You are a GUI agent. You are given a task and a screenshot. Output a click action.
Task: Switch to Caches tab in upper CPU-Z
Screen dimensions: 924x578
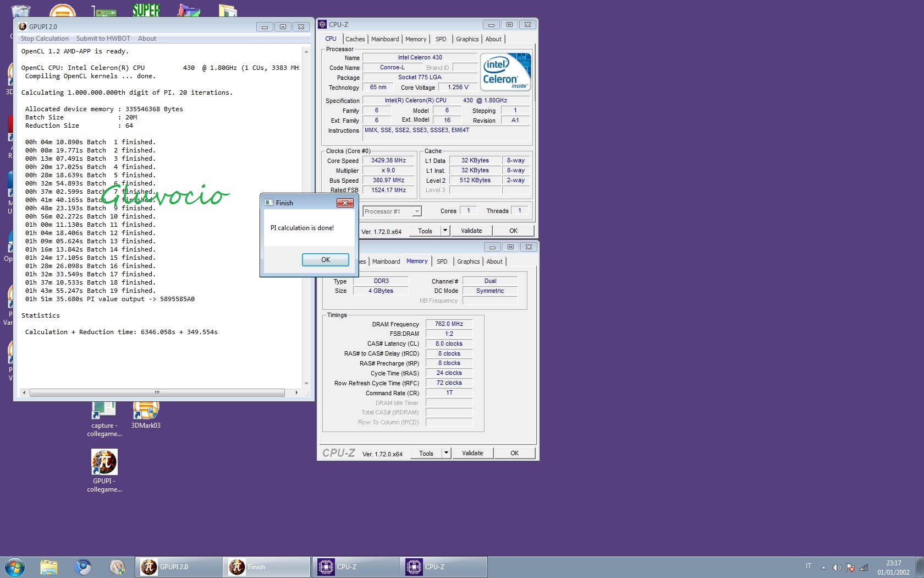355,39
